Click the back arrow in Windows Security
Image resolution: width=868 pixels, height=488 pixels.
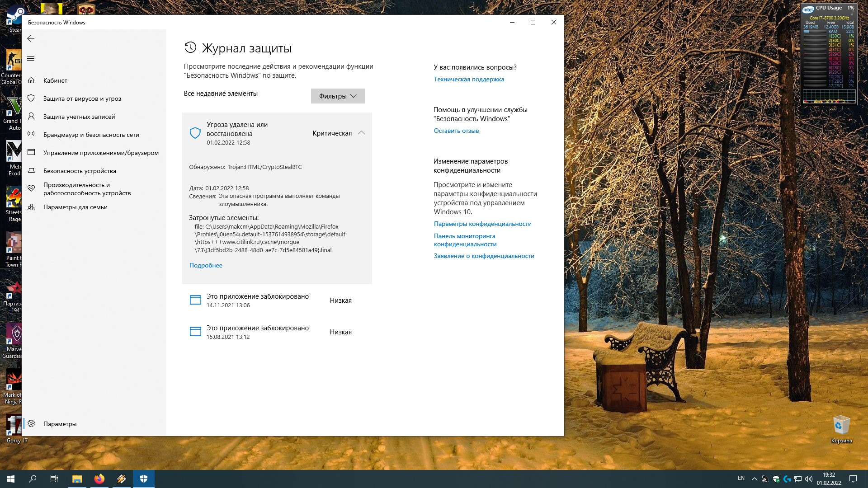coord(31,38)
